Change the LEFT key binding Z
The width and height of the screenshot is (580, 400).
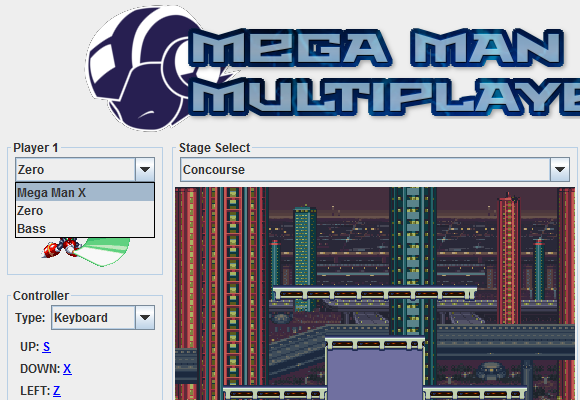[x=57, y=390]
